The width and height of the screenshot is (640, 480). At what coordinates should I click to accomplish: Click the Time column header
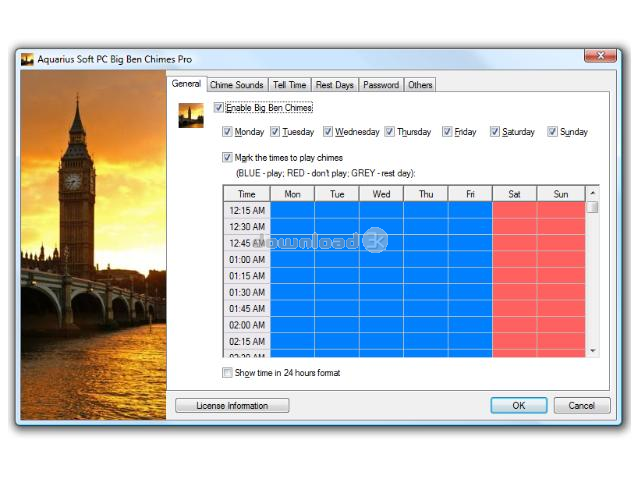coord(247,194)
